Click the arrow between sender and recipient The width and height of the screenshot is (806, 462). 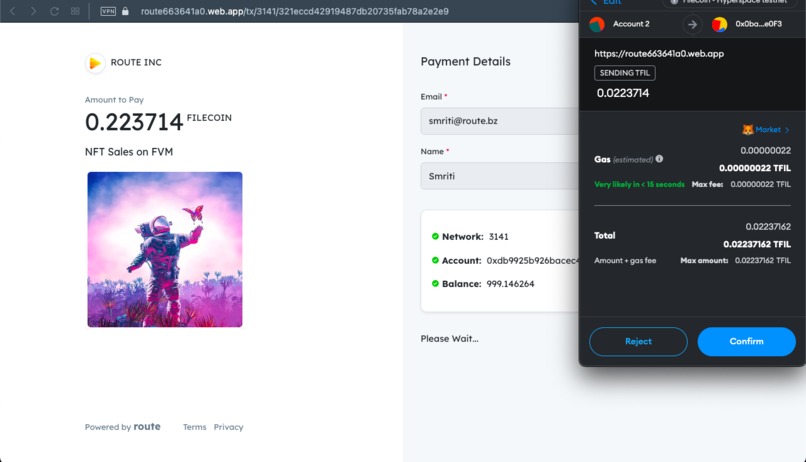pos(692,24)
